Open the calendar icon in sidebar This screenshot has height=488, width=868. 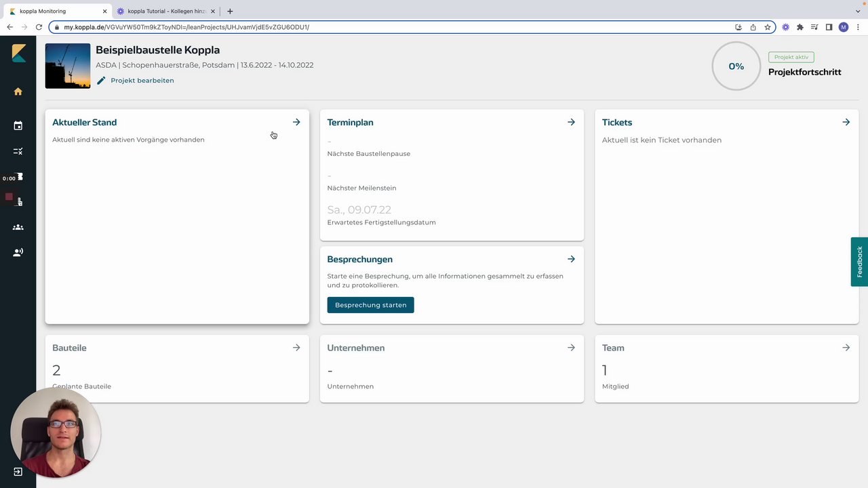[x=18, y=125]
